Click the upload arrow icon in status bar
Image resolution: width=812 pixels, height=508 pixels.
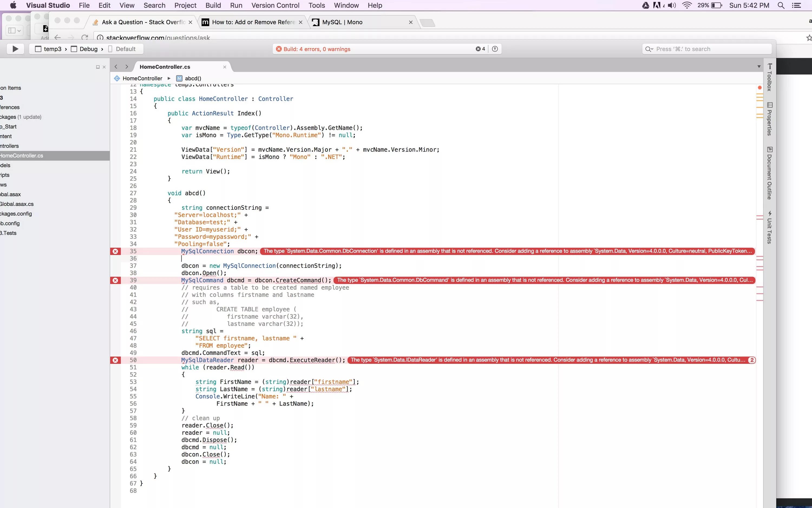pos(495,49)
